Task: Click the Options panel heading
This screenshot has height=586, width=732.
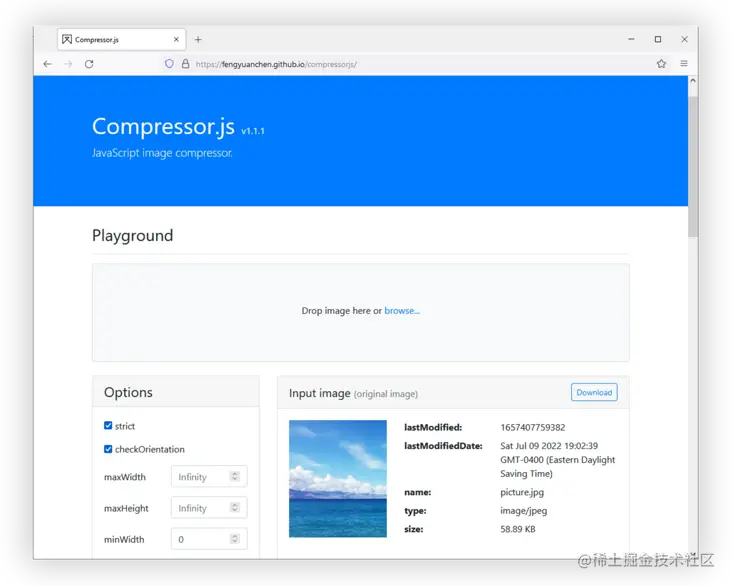Action: 128,392
